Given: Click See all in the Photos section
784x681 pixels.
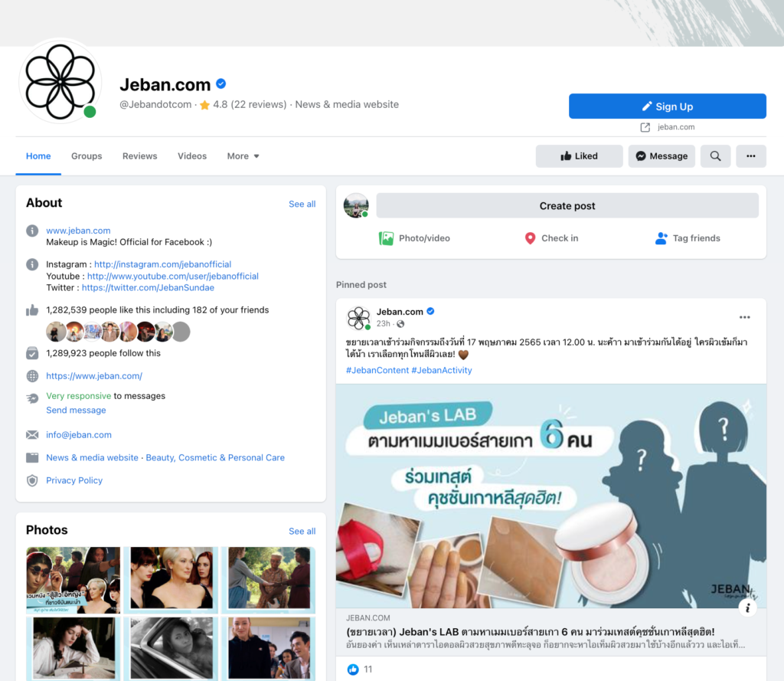Looking at the screenshot, I should tap(302, 532).
